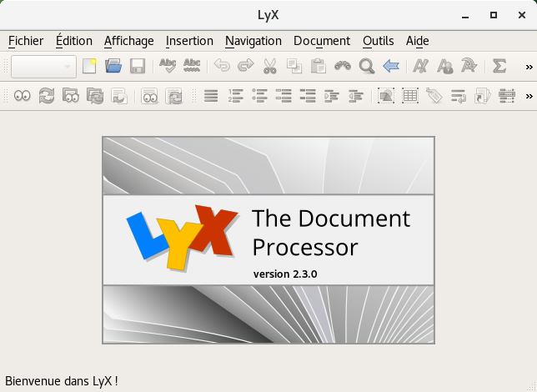The image size is (537, 392).
Task: Apply default paragraph layout icon
Action: [x=211, y=96]
